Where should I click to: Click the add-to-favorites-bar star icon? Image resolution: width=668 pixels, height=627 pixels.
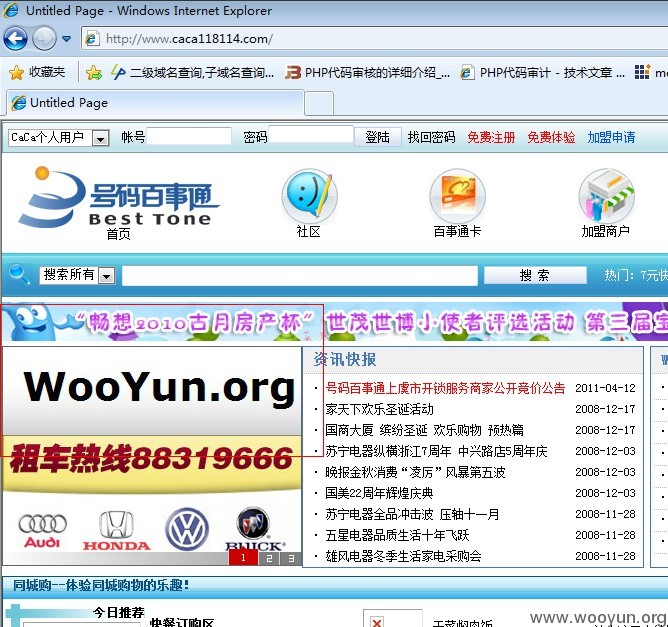coord(94,73)
